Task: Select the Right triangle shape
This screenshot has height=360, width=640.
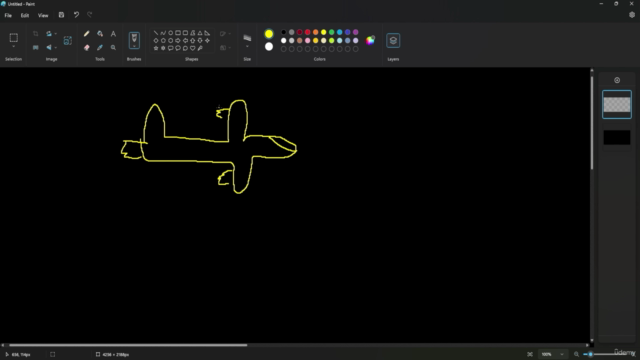Action: click(x=207, y=33)
